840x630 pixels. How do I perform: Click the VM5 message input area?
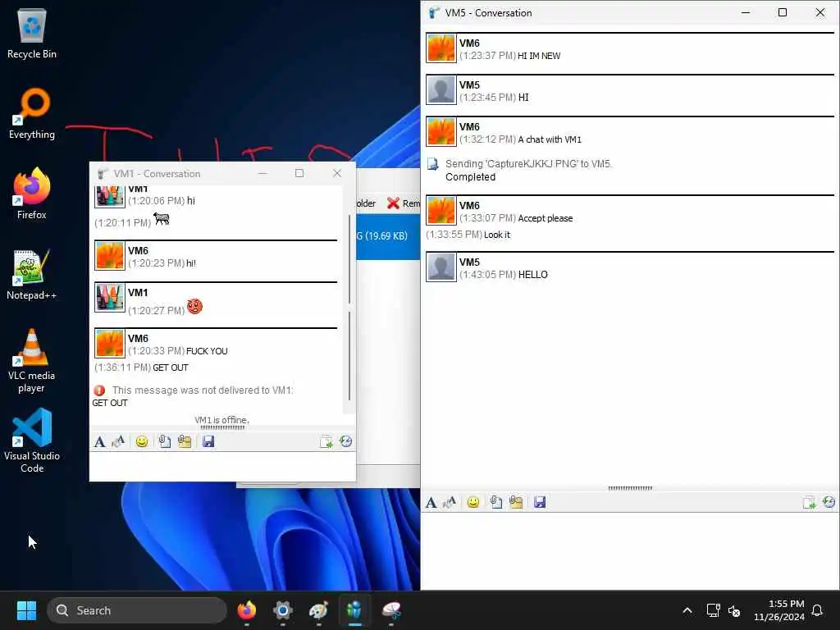(629, 550)
